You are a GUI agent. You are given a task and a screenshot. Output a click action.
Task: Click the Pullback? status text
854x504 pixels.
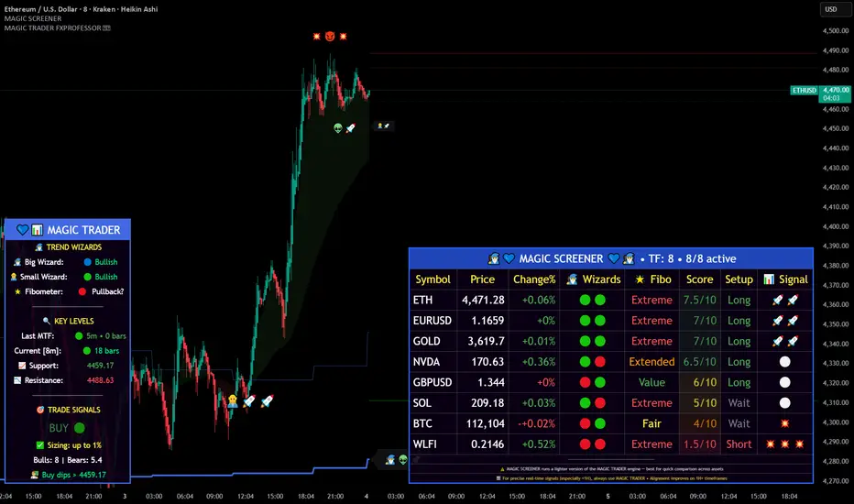(x=107, y=291)
